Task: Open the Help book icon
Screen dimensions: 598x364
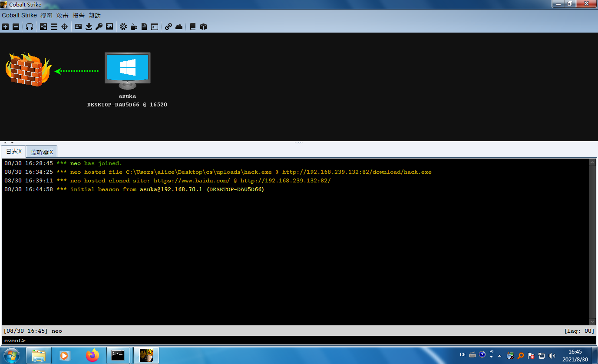Action: pos(193,26)
